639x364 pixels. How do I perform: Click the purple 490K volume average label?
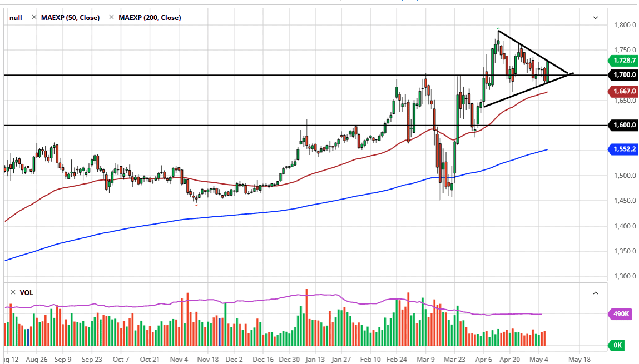coord(620,314)
